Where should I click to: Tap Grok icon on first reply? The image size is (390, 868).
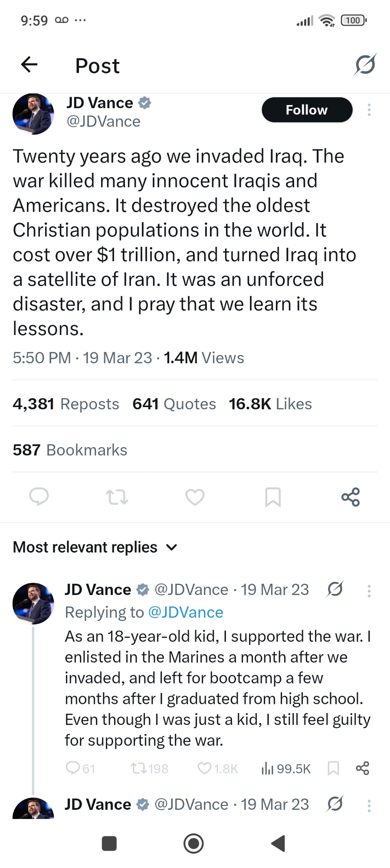point(335,589)
